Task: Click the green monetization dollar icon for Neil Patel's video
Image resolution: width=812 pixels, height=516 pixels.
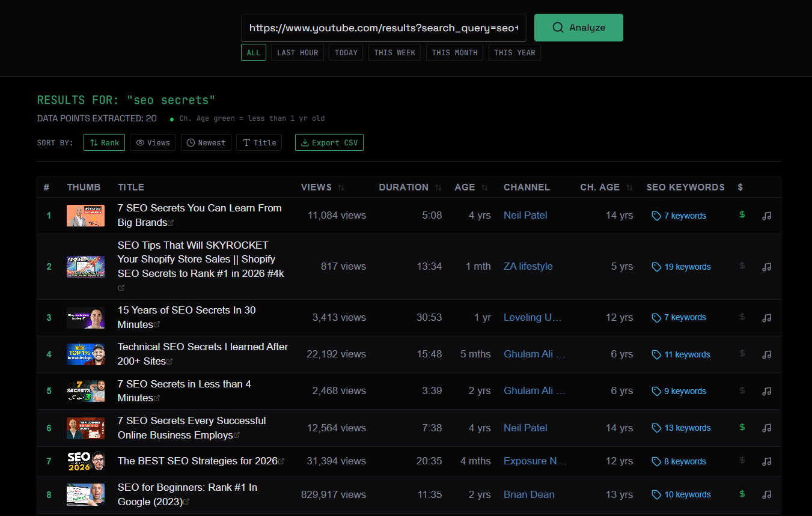Action: coord(742,215)
